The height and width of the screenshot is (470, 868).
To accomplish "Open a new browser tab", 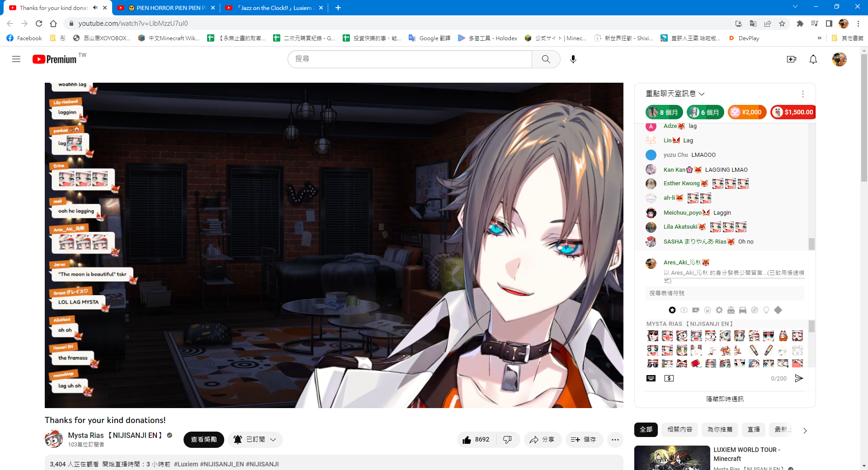I will point(338,8).
